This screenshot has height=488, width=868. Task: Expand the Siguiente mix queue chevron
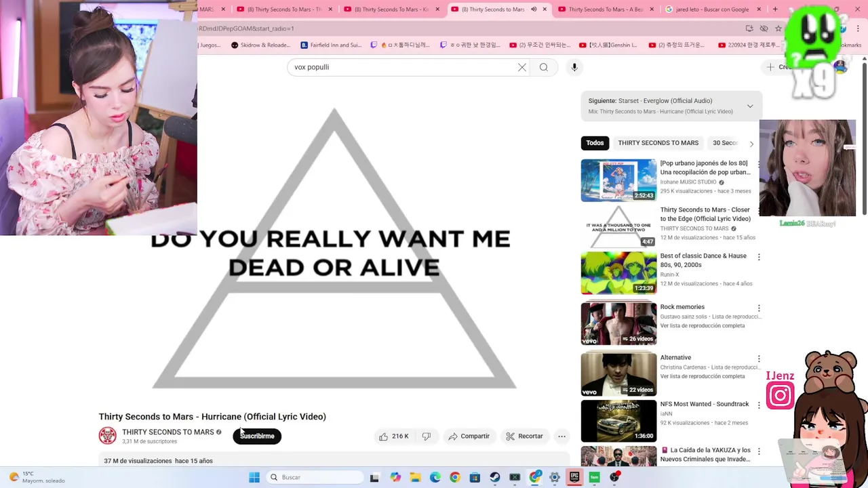click(x=750, y=106)
